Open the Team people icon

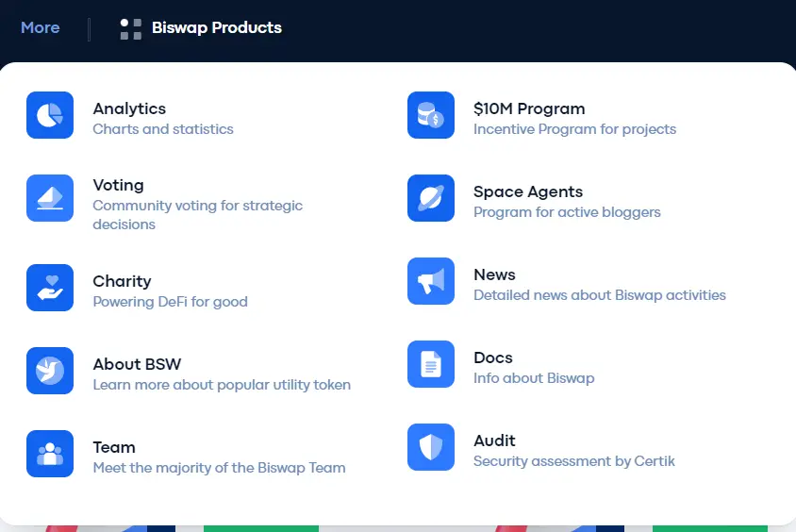pyautogui.click(x=50, y=454)
